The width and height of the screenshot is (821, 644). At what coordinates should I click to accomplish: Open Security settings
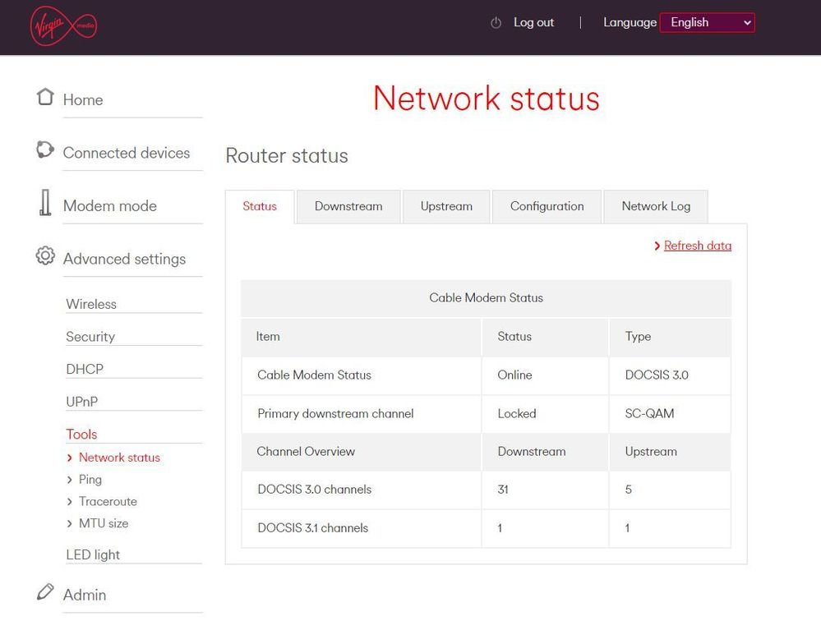(x=90, y=337)
